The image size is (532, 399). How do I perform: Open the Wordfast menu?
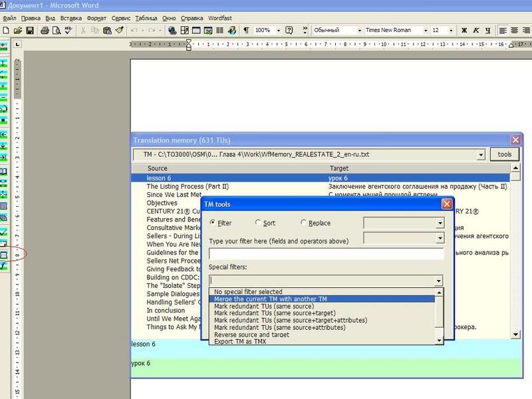pos(220,18)
